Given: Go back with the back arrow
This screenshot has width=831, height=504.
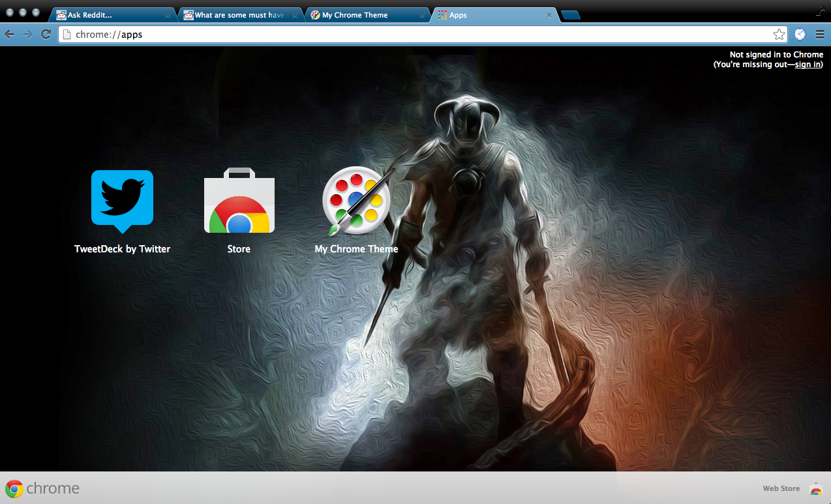Looking at the screenshot, I should pos(10,34).
